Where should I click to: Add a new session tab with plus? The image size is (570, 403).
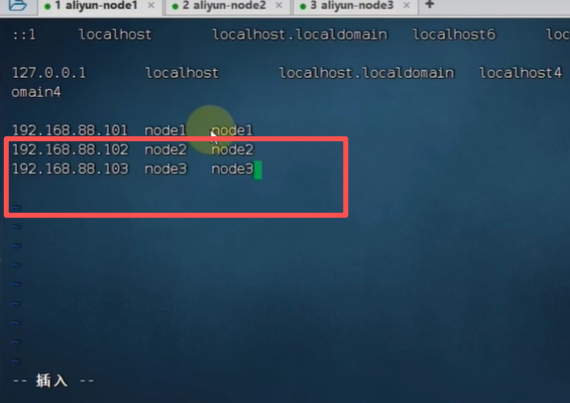[x=429, y=5]
